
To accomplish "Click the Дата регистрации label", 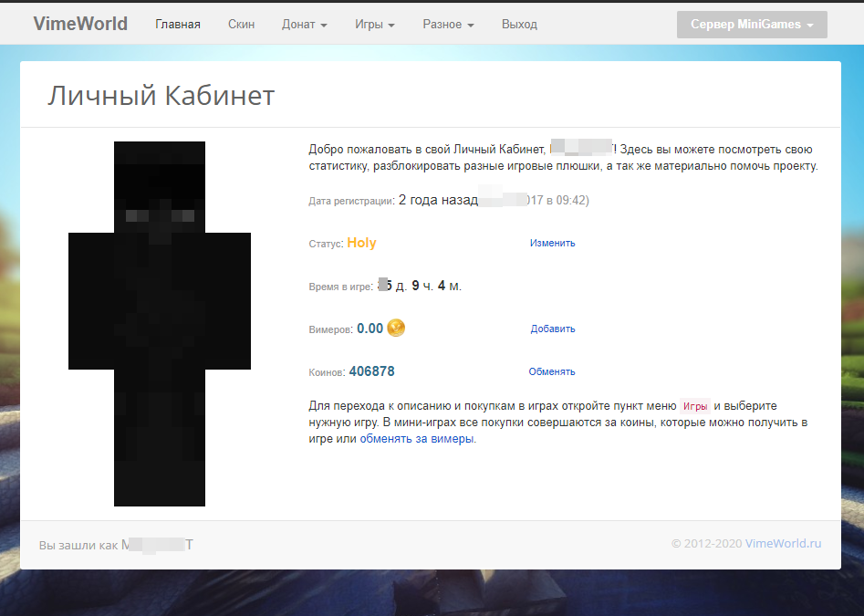I will 351,201.
